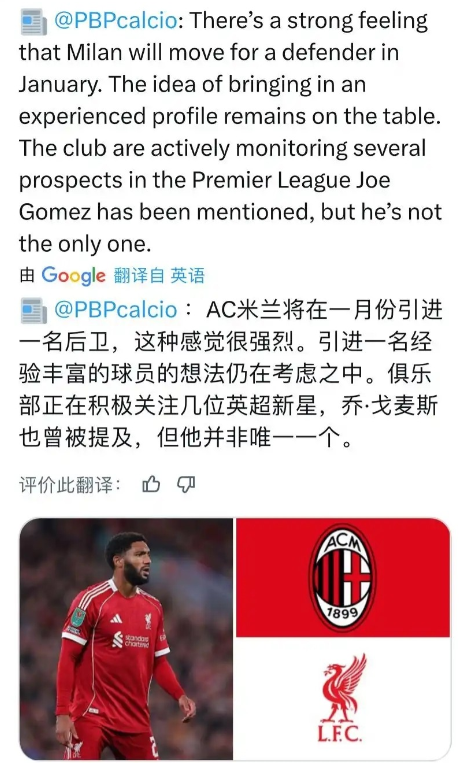
Task: Click the newspaper icon beside English @PBPcalcio text
Action: pyautogui.click(x=34, y=23)
